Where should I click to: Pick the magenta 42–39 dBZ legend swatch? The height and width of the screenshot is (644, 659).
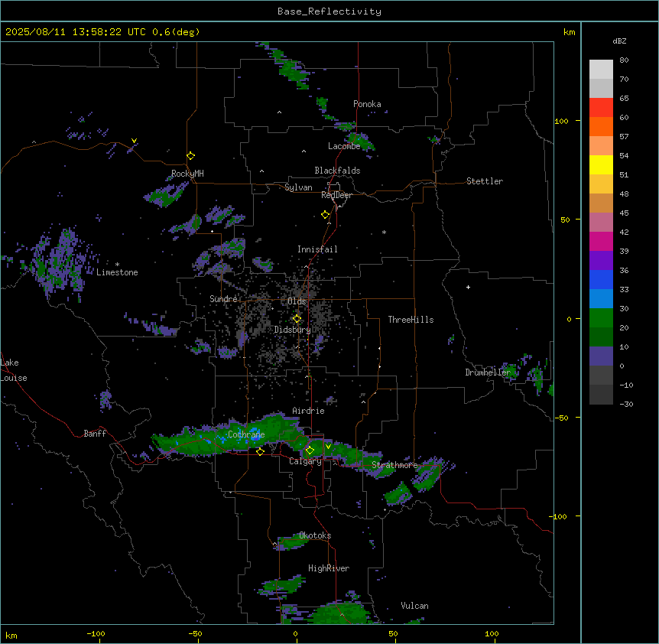[x=601, y=242]
